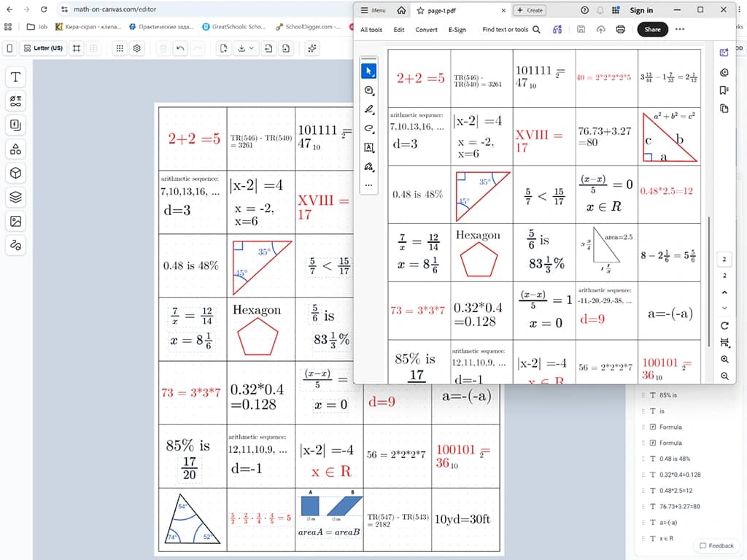The image size is (747, 560).
Task: Click the AI sparkle icon in the toolbar
Action: click(x=312, y=48)
